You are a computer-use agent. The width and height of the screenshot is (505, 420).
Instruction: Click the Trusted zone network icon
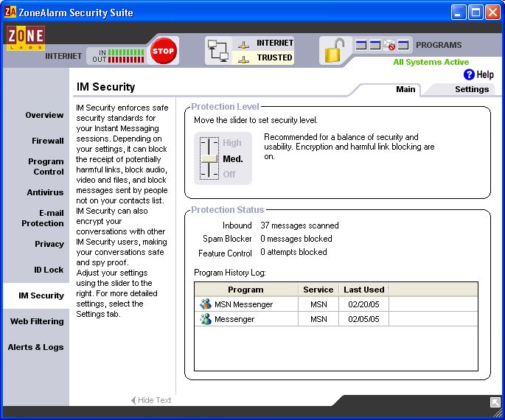243,58
